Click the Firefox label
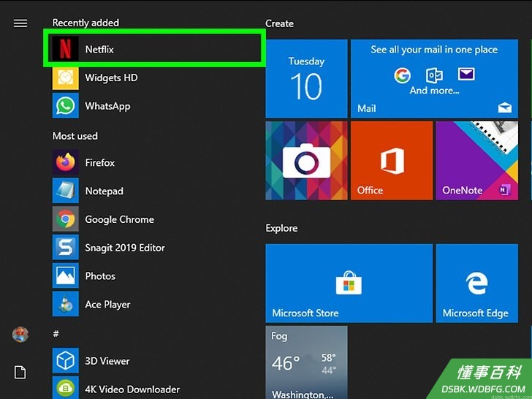Screen dimensions: 532x399 tap(99, 163)
